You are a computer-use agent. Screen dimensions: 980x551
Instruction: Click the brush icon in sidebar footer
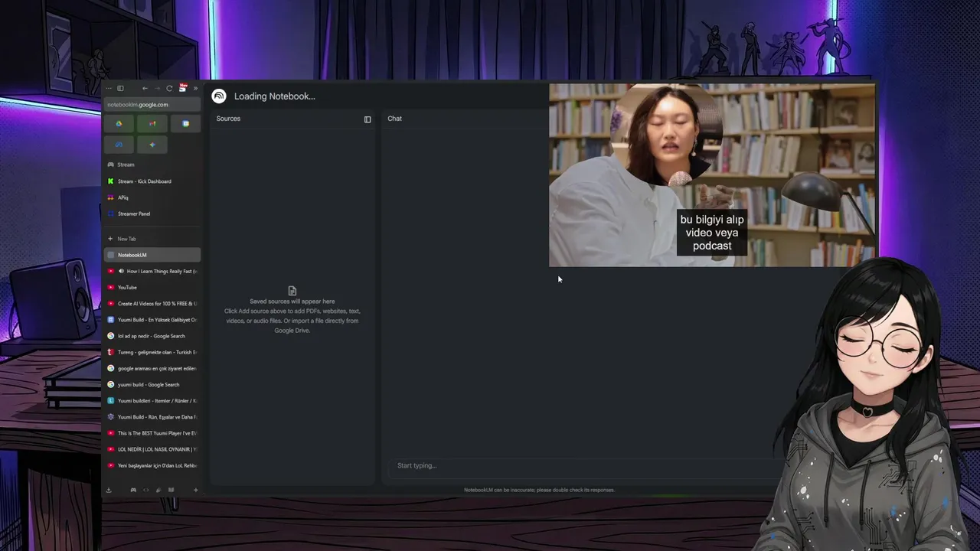[158, 490]
